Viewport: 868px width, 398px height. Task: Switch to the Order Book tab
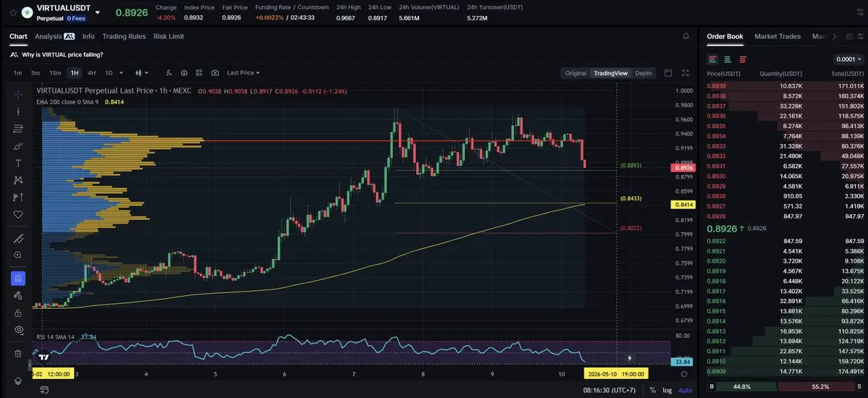pos(725,36)
